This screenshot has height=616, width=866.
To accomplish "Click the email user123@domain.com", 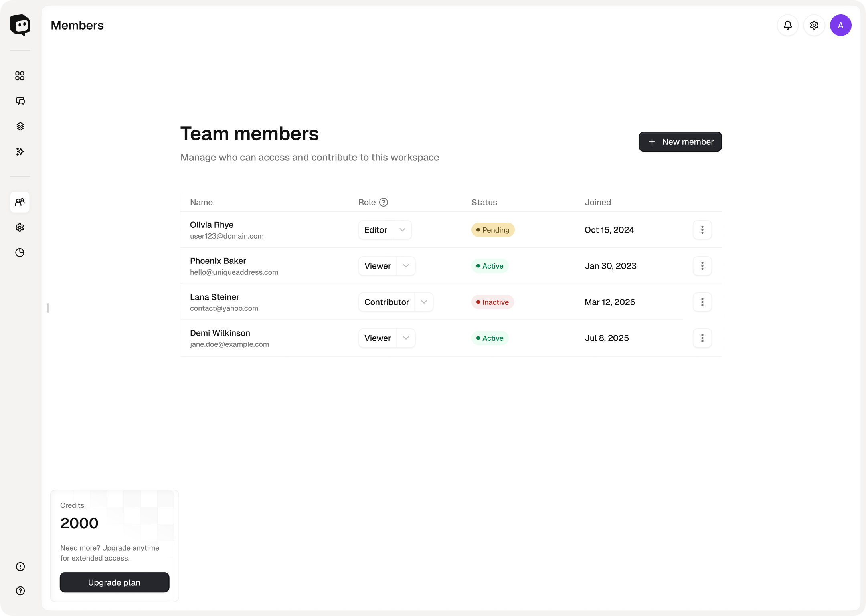I will pyautogui.click(x=227, y=236).
